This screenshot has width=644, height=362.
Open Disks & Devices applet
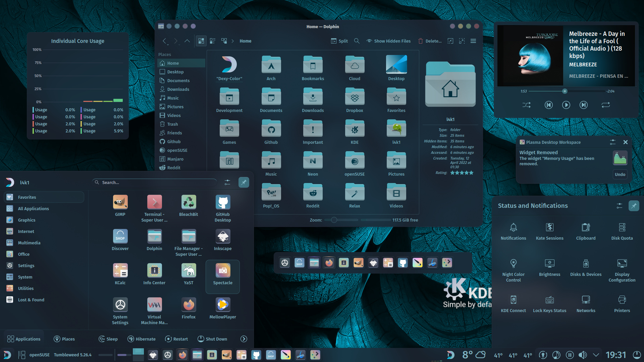click(586, 267)
